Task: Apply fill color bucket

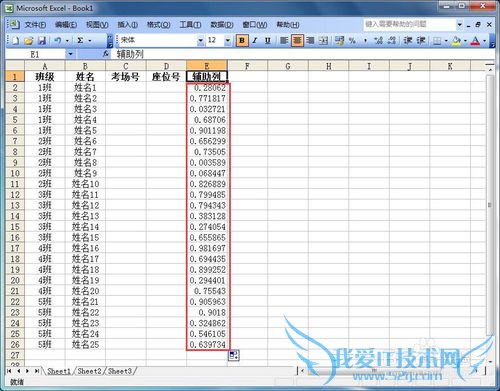Action: coord(456,41)
